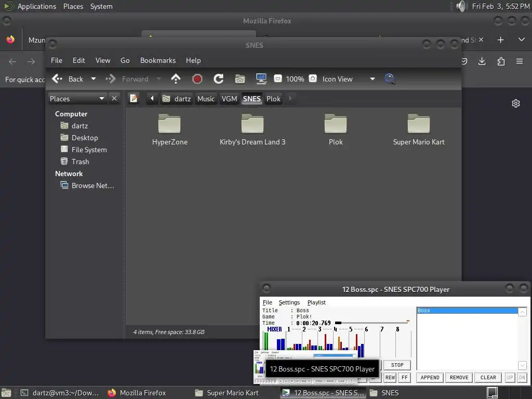The height and width of the screenshot is (399, 532).
Task: Open the Help menu in file manager
Action: pyautogui.click(x=193, y=60)
